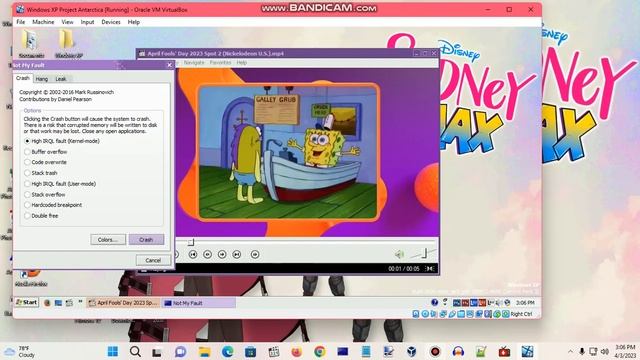Click the Colors... button
The image size is (640, 360).
point(108,240)
